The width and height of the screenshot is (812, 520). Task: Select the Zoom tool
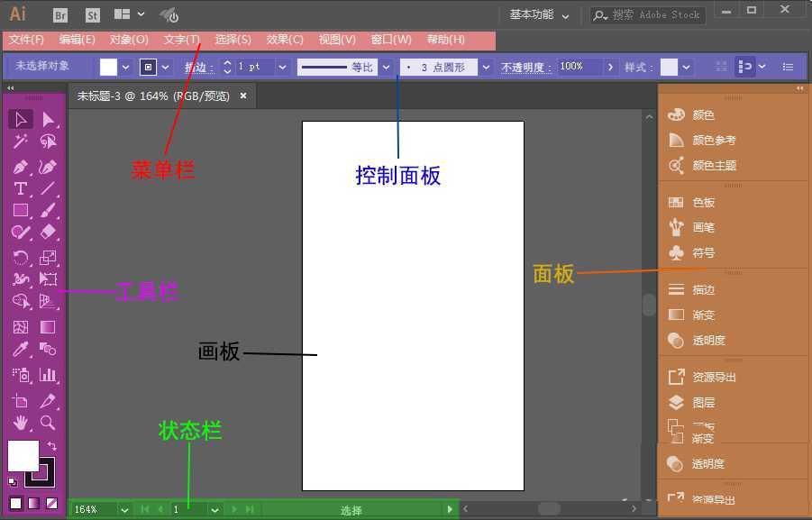pos(47,423)
